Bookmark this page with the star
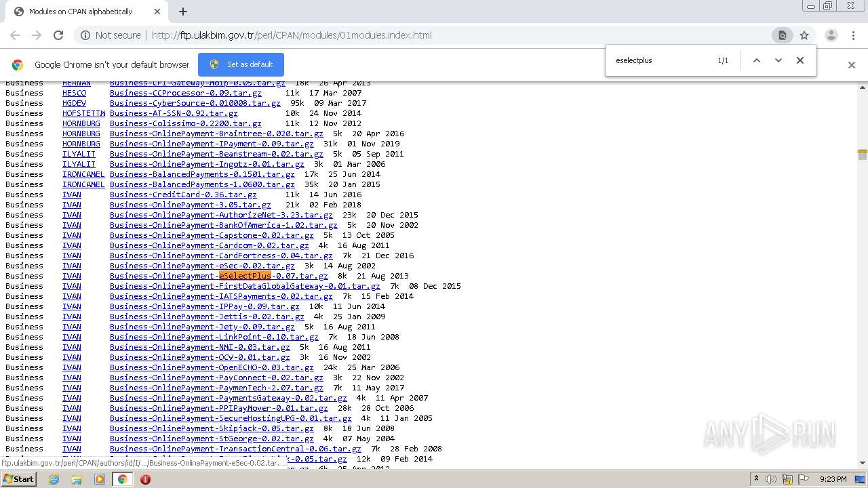Screen dimensions: 868x488 click(804, 35)
